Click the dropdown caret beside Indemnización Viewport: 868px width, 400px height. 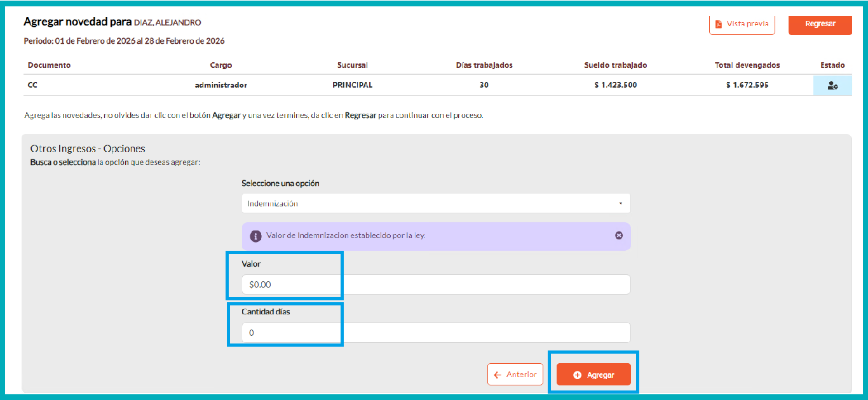pyautogui.click(x=620, y=204)
